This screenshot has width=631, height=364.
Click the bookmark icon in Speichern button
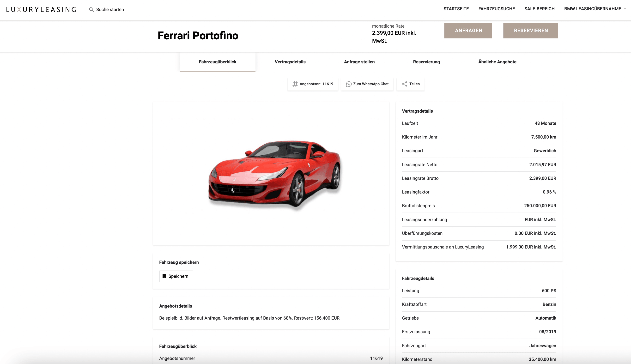point(164,276)
